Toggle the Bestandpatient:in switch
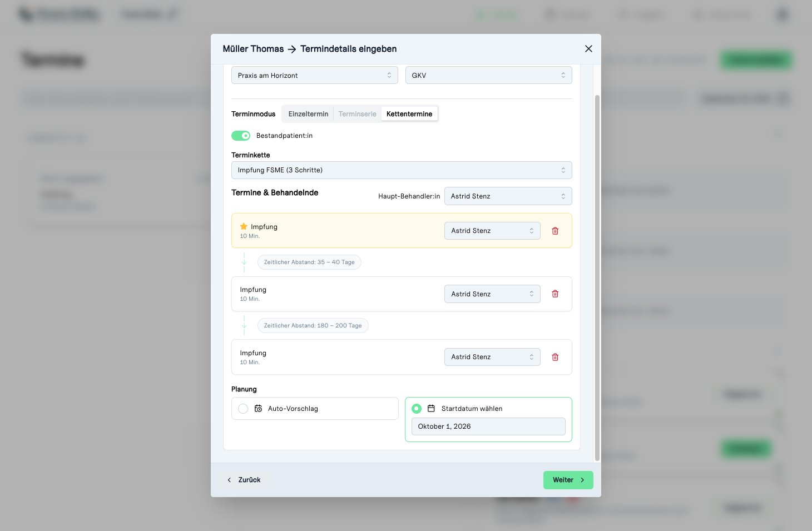This screenshot has height=531, width=812. [241, 136]
